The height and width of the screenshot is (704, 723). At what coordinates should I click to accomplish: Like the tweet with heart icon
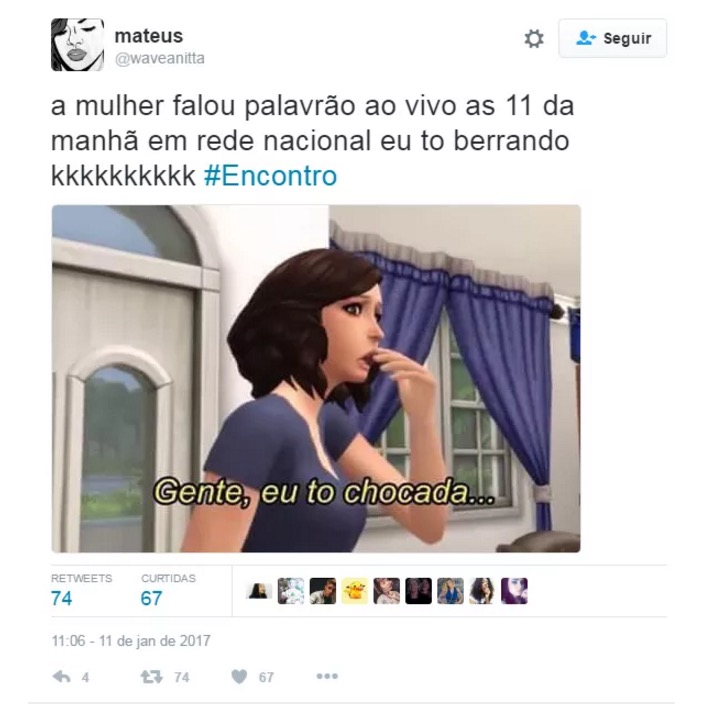(x=239, y=677)
